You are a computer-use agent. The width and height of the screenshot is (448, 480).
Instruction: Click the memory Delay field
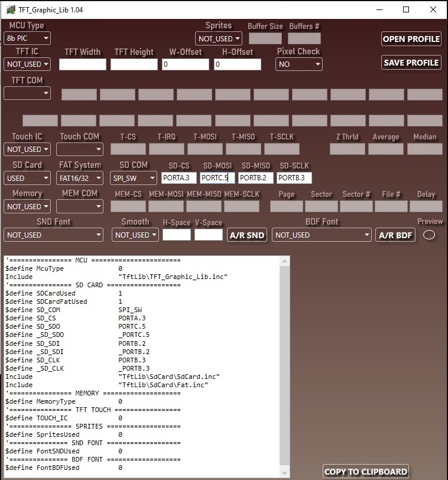pyautogui.click(x=426, y=206)
